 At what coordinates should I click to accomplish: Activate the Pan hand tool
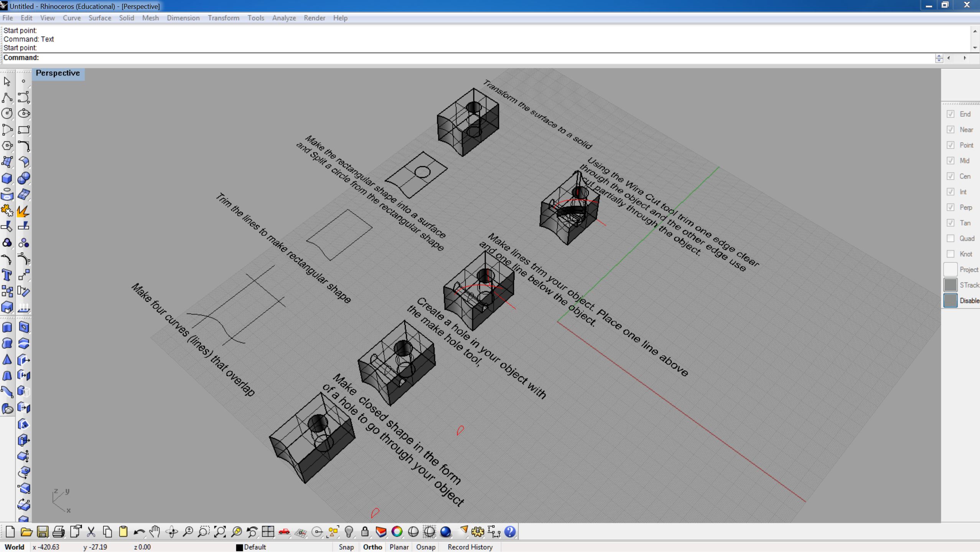coord(155,532)
